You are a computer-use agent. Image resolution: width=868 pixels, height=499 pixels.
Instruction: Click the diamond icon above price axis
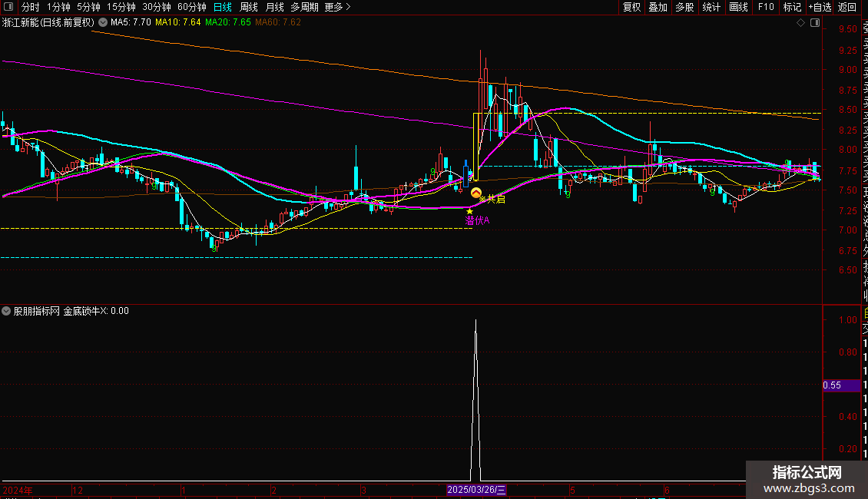click(800, 22)
